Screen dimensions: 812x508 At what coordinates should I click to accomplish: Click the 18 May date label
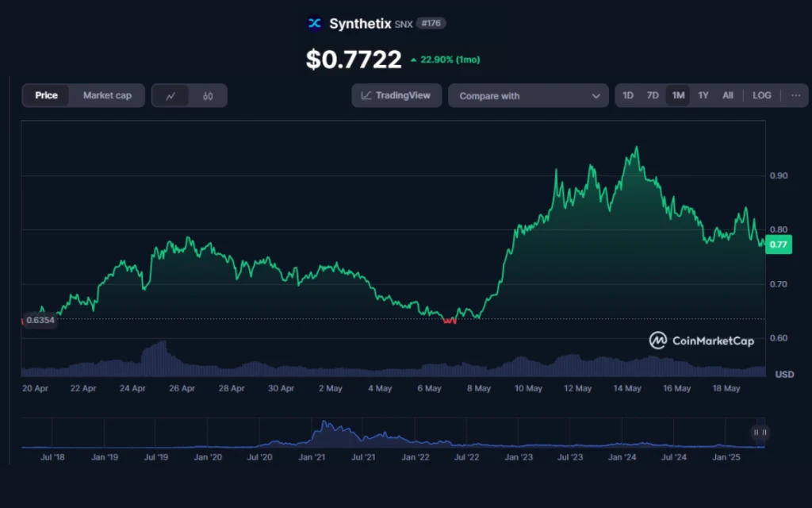point(726,388)
